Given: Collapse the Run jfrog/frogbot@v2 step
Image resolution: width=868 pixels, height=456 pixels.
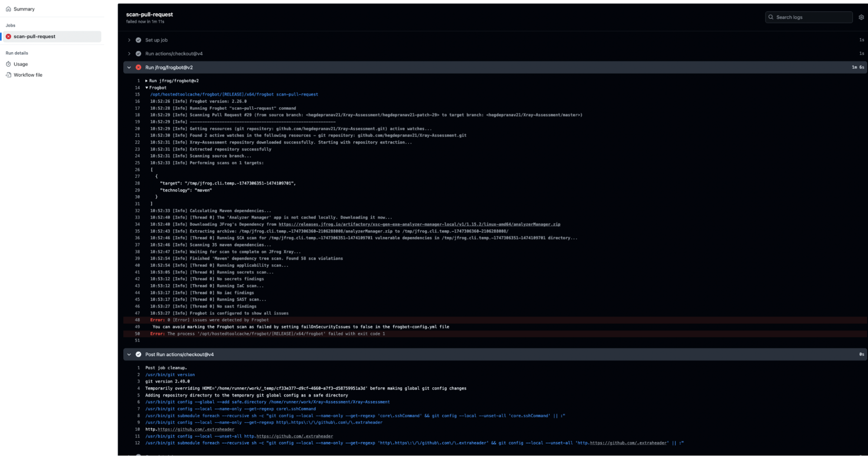Looking at the screenshot, I should (x=129, y=67).
